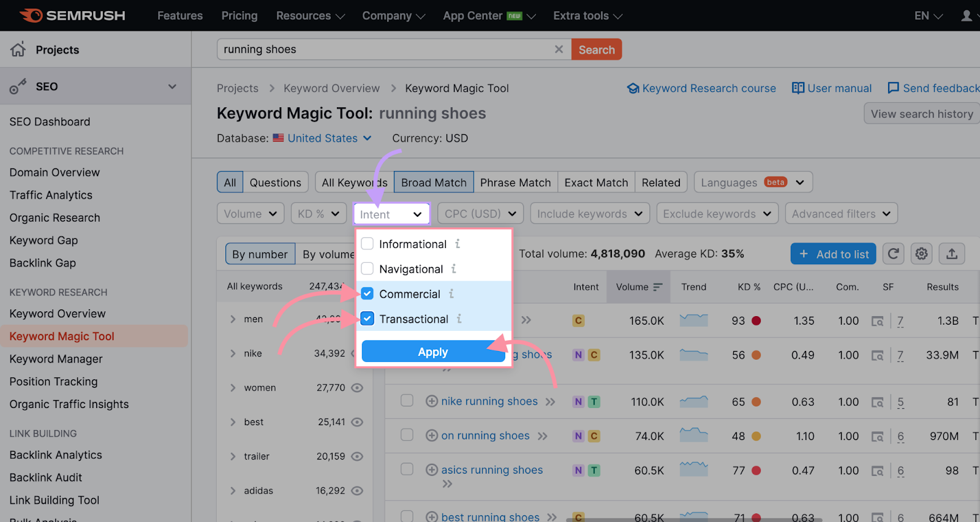
Task: Open SERP view icon in 74.0K row
Action: 877,436
